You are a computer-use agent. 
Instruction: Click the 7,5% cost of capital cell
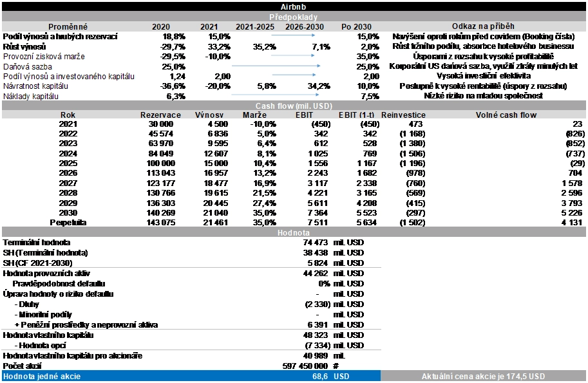point(370,97)
